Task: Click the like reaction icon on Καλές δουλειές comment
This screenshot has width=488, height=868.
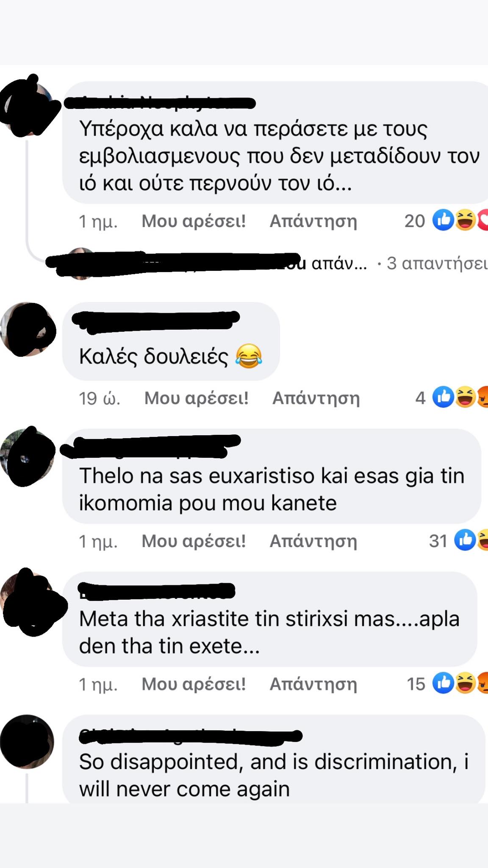Action: [x=443, y=397]
